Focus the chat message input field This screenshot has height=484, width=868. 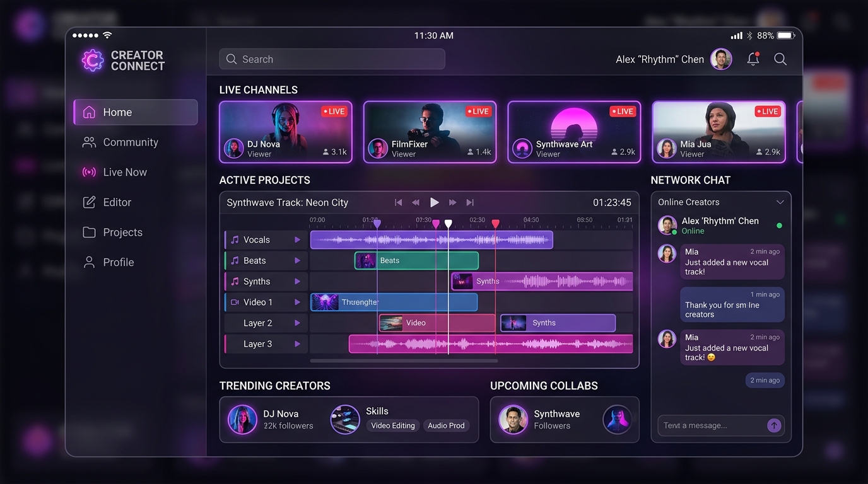(x=712, y=425)
